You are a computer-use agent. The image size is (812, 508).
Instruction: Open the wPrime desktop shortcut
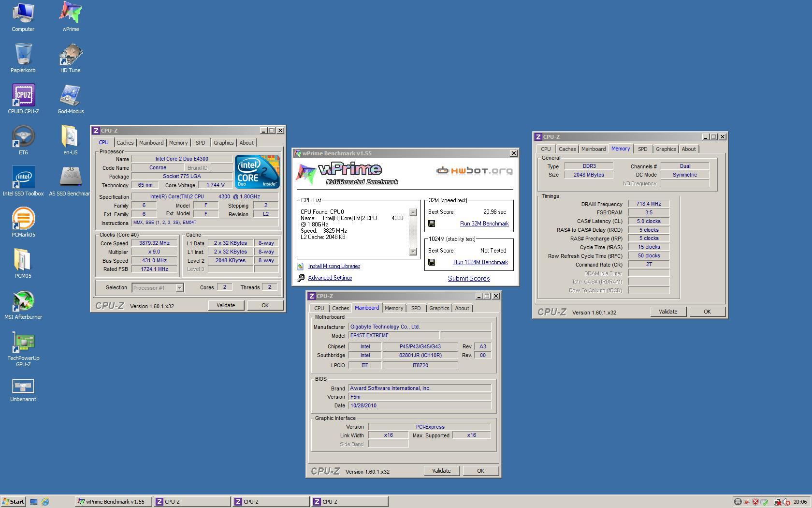71,17
